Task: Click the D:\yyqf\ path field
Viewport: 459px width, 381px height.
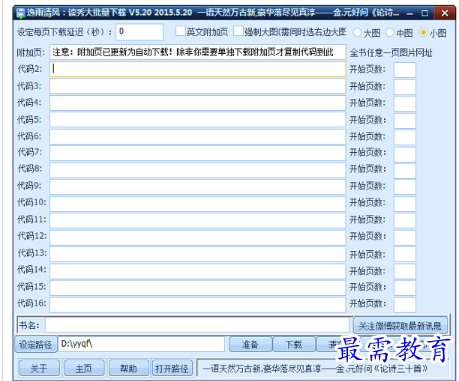Action: [141, 344]
